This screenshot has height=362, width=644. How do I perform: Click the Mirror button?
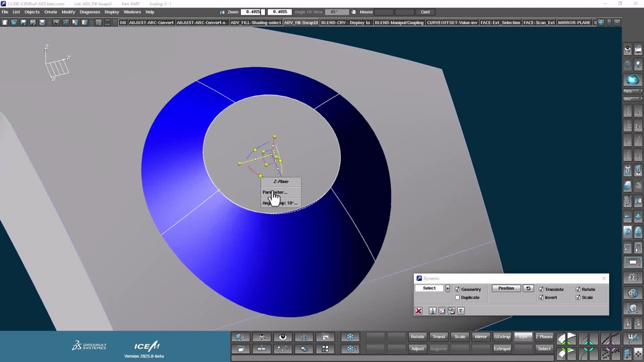tap(480, 337)
